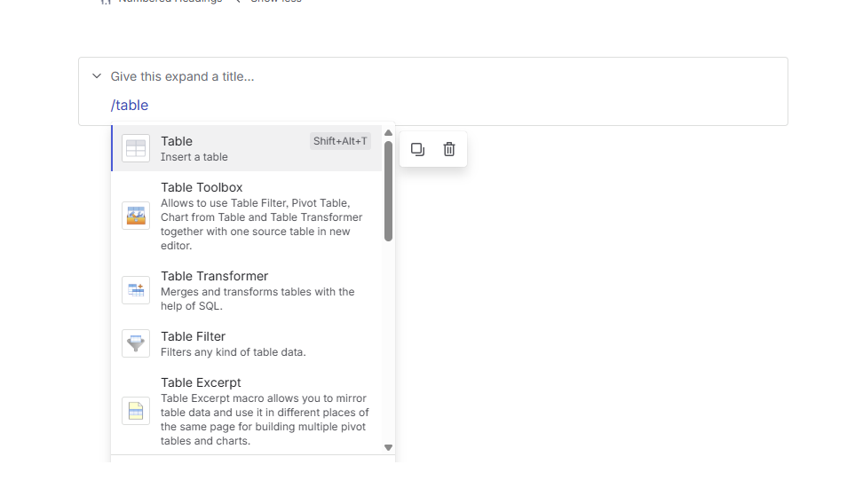
Task: Click the Table grid icon in menu
Action: coord(136,148)
